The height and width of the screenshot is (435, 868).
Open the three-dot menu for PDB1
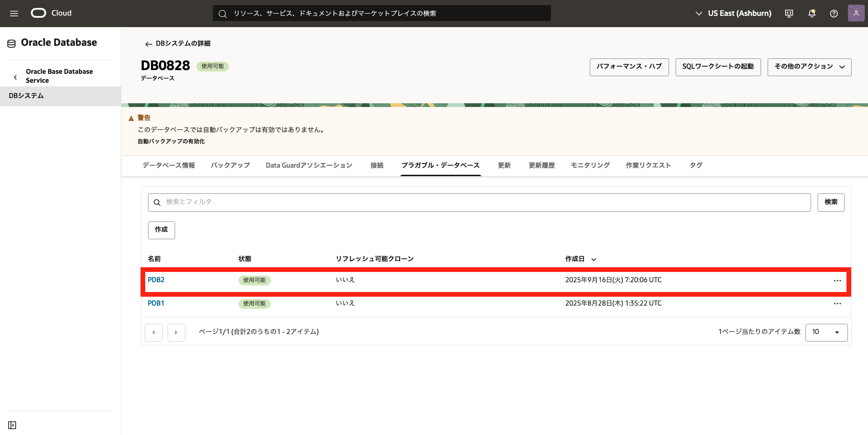tap(837, 304)
